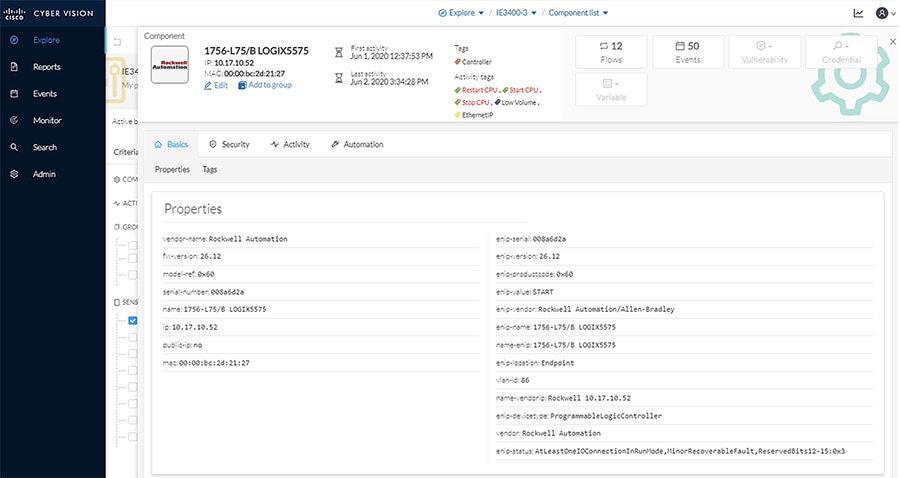The image size is (900, 478).
Task: Click the Events calendar icon in the sidebar
Action: (14, 94)
